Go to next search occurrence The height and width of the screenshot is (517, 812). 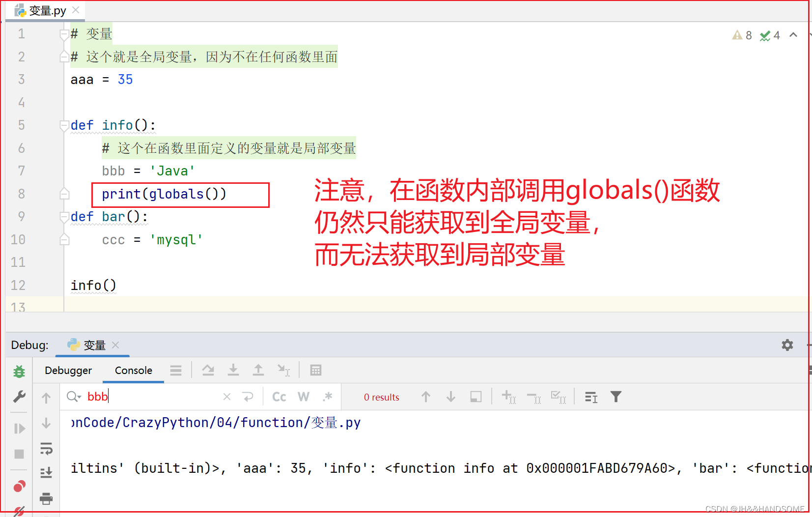451,397
